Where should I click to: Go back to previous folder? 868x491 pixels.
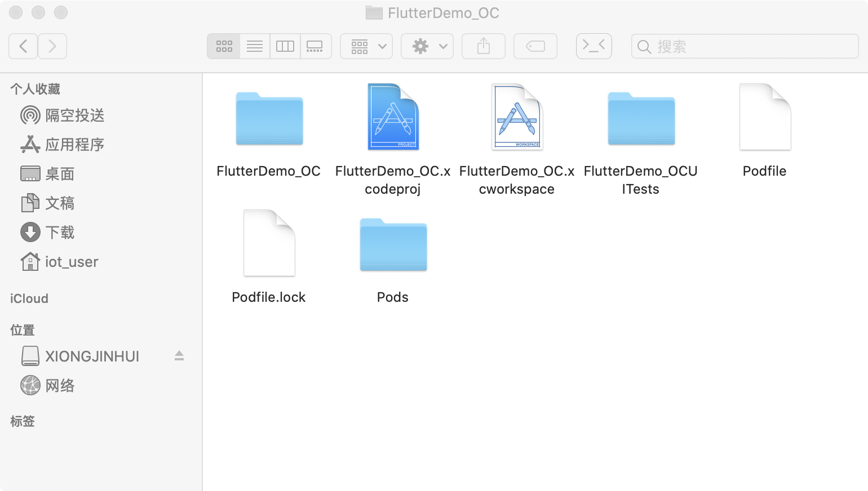(x=23, y=46)
